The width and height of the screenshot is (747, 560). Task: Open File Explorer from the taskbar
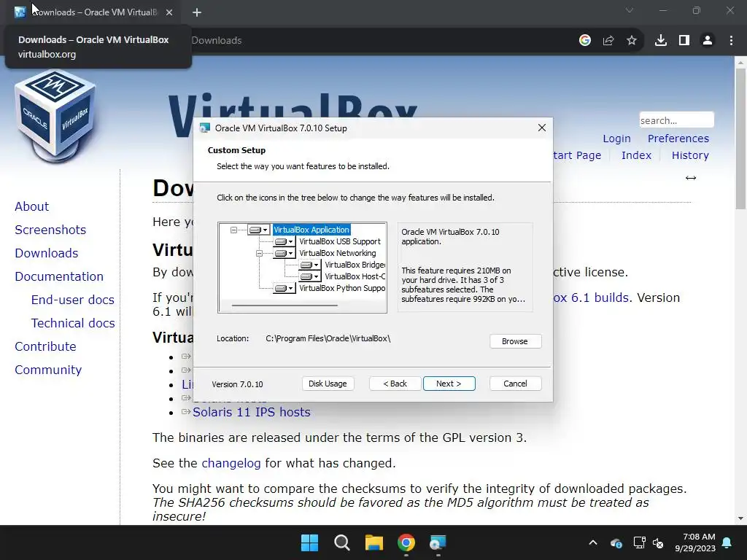pos(374,542)
